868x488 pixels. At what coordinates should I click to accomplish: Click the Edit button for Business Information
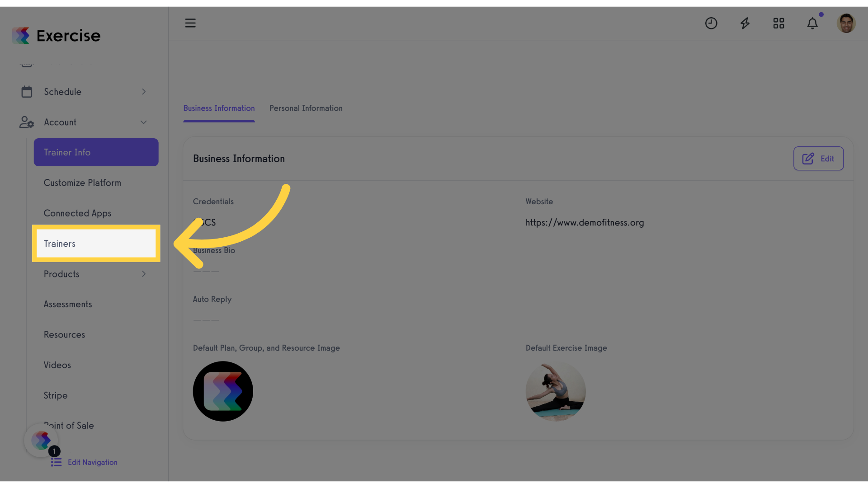point(818,159)
